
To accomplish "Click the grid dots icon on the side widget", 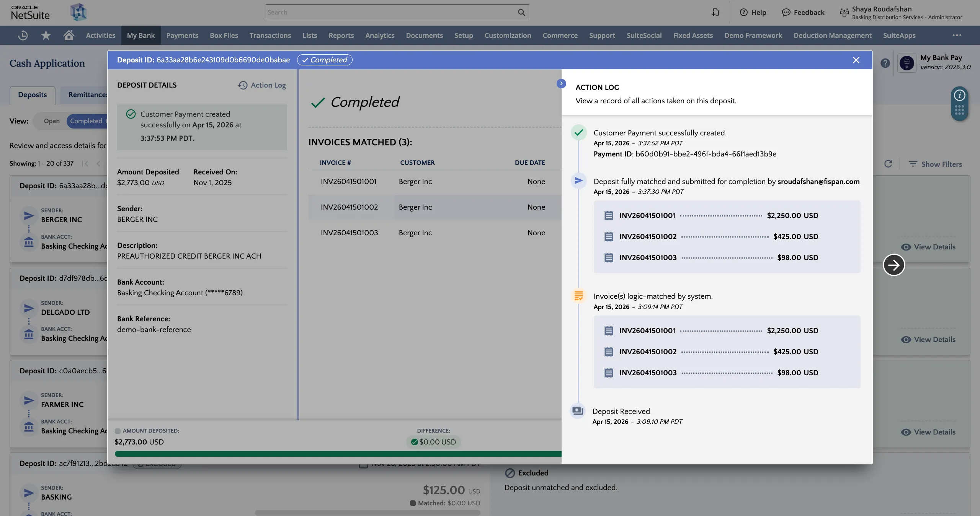I will click(959, 110).
